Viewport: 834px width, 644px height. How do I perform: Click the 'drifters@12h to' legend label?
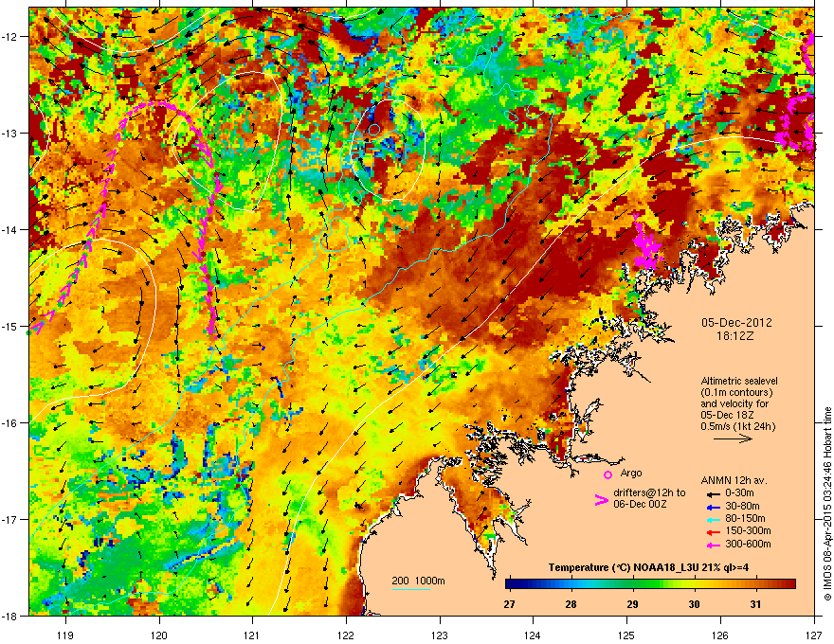click(x=649, y=493)
